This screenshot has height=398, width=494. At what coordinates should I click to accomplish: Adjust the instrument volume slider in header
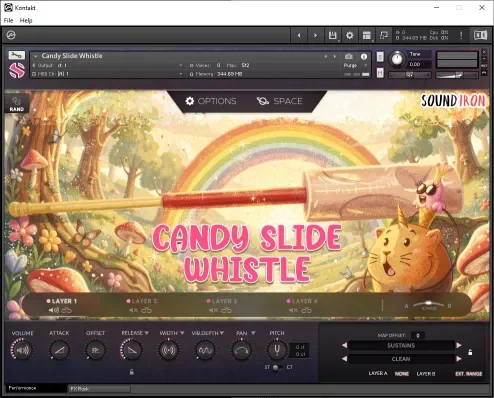pos(457,75)
